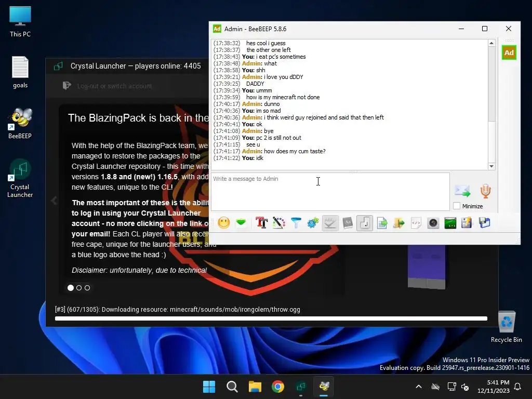The width and height of the screenshot is (532, 399).
Task: Open taskbar Search
Action: pos(232,387)
